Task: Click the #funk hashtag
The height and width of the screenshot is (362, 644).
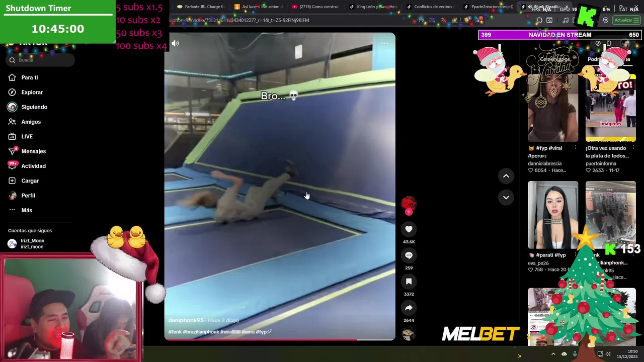Action: click(175, 332)
